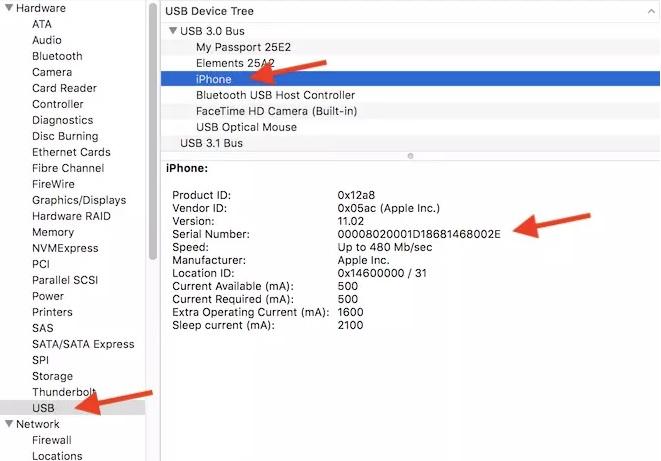The image size is (661, 461).
Task: Open SATA/SATA Express category
Action: pyautogui.click(x=83, y=344)
